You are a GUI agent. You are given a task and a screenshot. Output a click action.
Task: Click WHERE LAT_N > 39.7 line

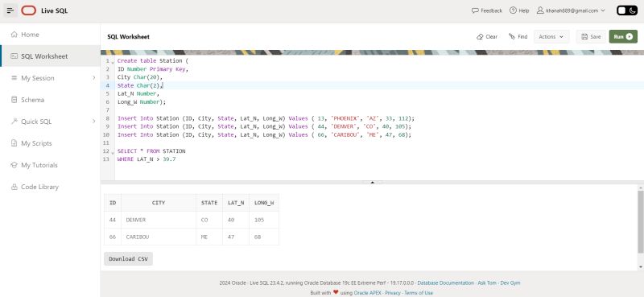point(147,159)
